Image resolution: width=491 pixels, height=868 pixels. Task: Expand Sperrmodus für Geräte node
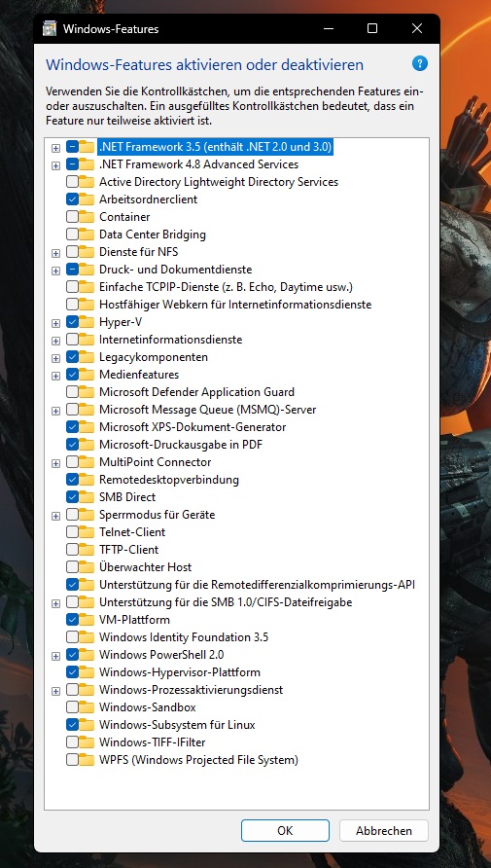[x=55, y=516]
